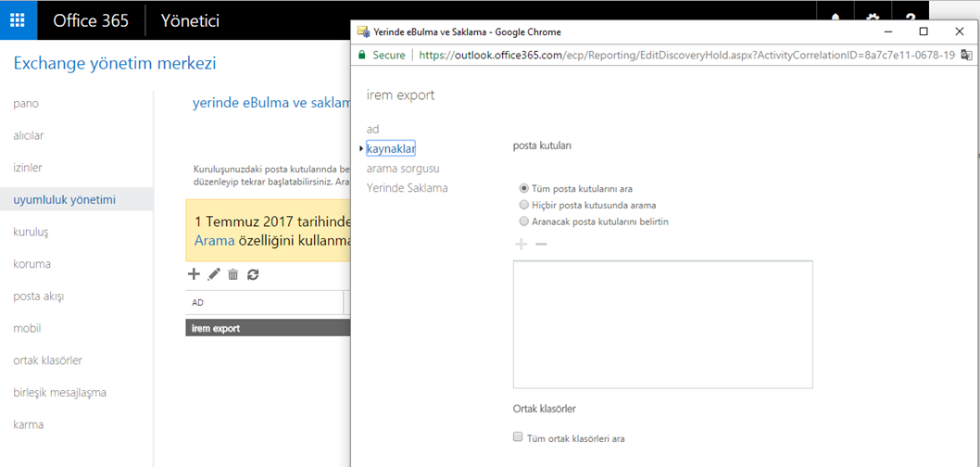This screenshot has height=467, width=980.
Task: Select 'Tüm posta kutularını ara' radio button
Action: (524, 188)
